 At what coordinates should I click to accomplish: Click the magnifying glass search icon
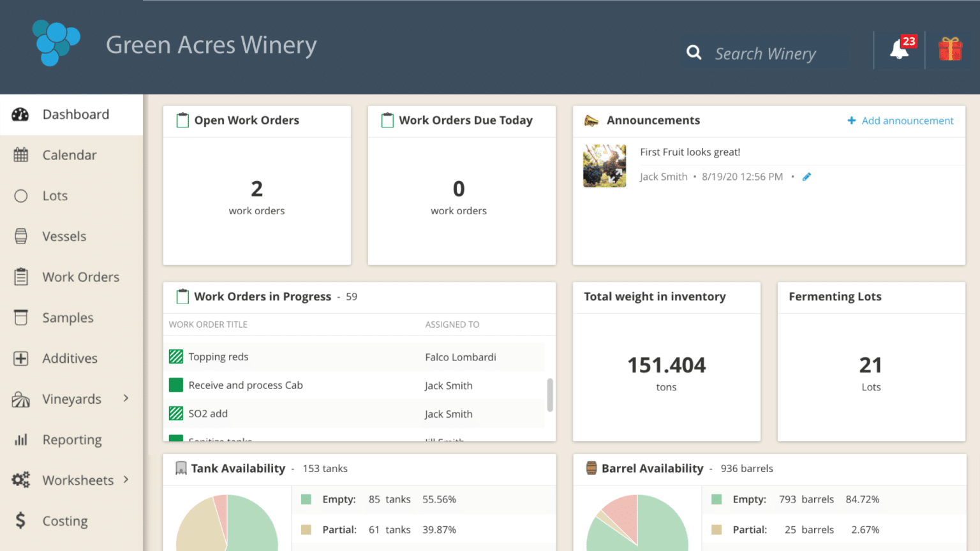(694, 52)
